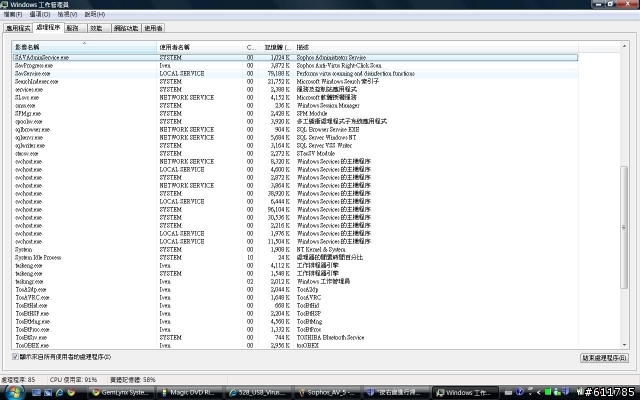Switch to the 使用者 tab
This screenshot has width=640, height=400.
click(153, 28)
